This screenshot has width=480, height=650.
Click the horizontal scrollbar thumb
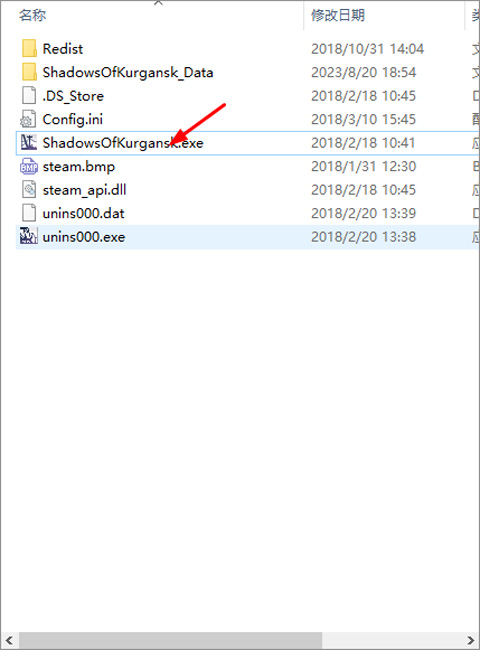(171, 640)
